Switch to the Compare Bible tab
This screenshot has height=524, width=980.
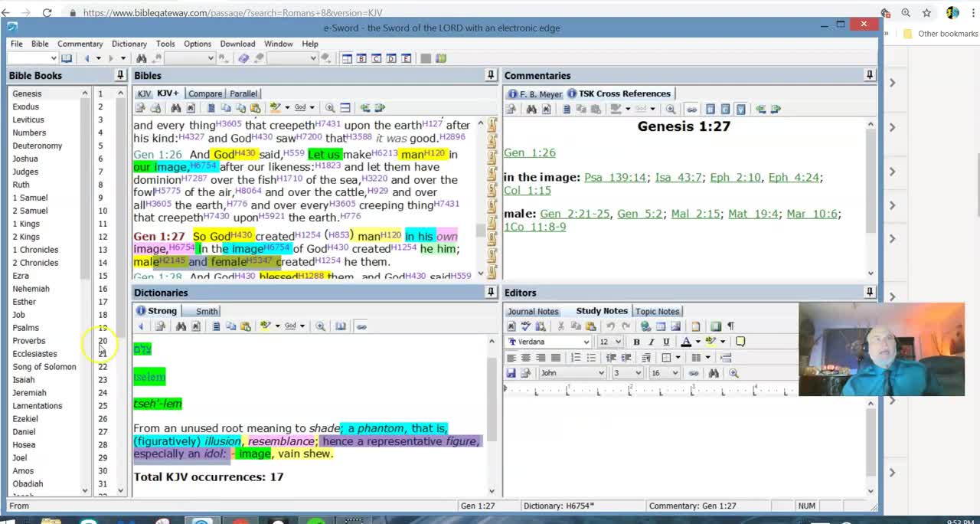pos(205,93)
